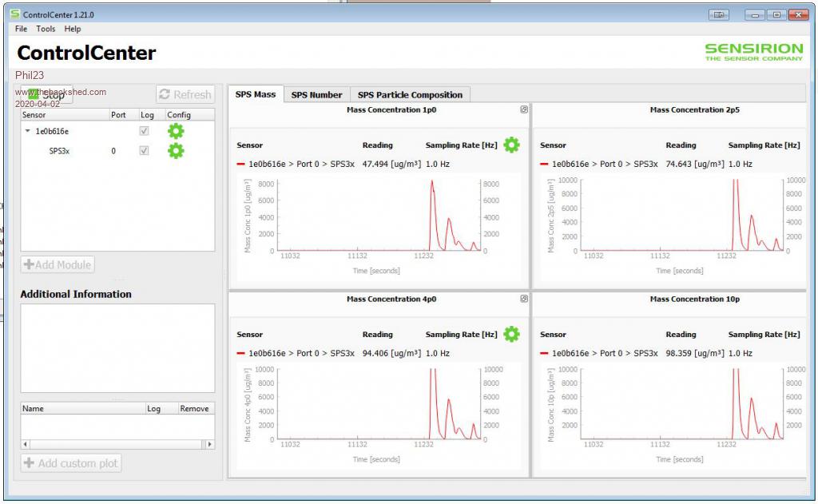Click sampling rate gear in Mass Concentration 4p0
The height and width of the screenshot is (504, 818).
(x=511, y=334)
